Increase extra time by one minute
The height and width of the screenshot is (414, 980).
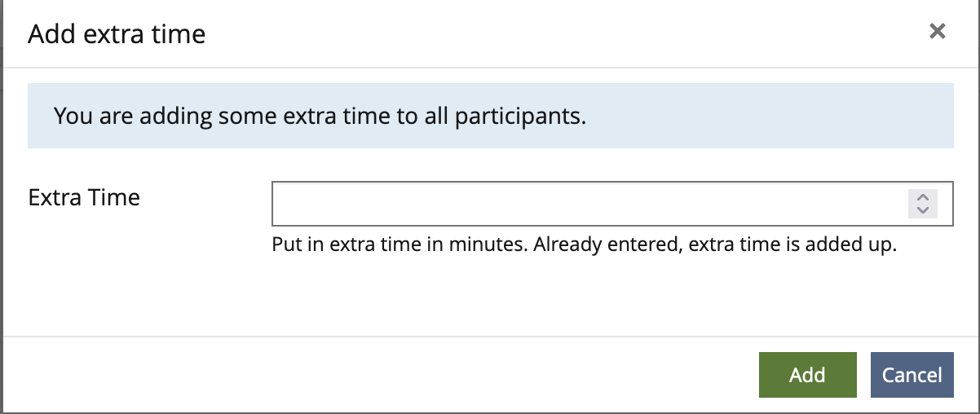point(923,197)
